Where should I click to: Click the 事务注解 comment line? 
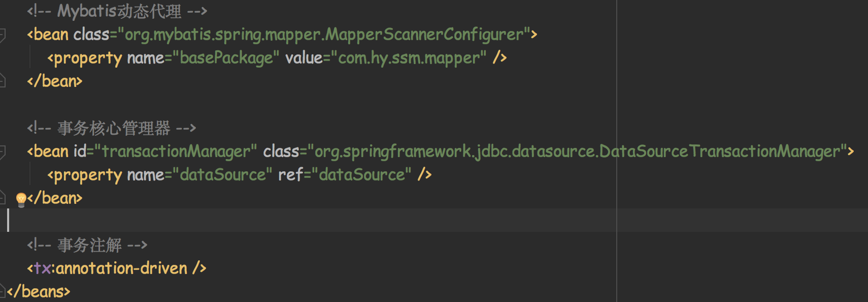87,245
